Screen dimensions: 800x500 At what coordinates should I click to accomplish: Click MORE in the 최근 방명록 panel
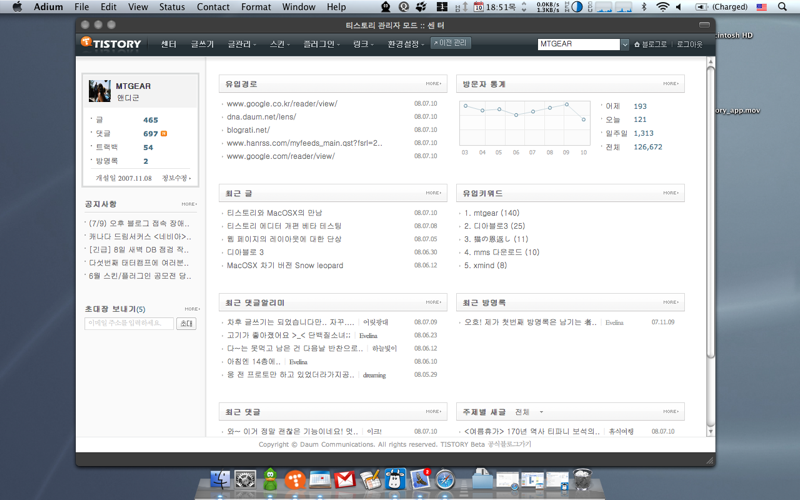click(671, 302)
